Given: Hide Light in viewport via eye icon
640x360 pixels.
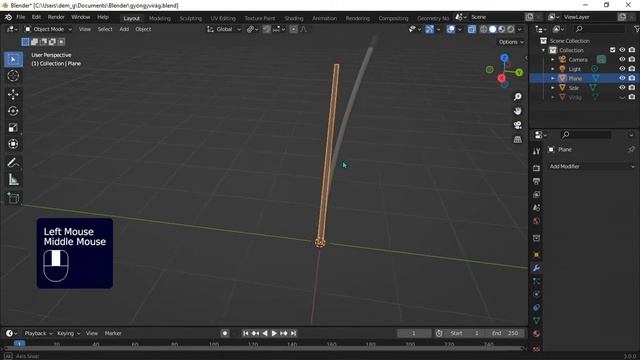Looking at the screenshot, I should (x=622, y=69).
